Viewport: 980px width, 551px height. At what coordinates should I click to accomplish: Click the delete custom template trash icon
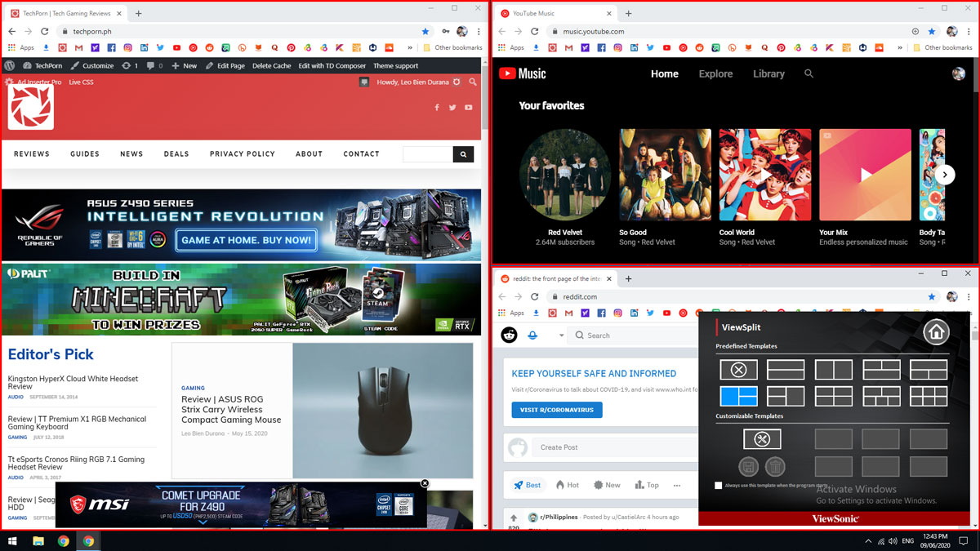pos(775,467)
